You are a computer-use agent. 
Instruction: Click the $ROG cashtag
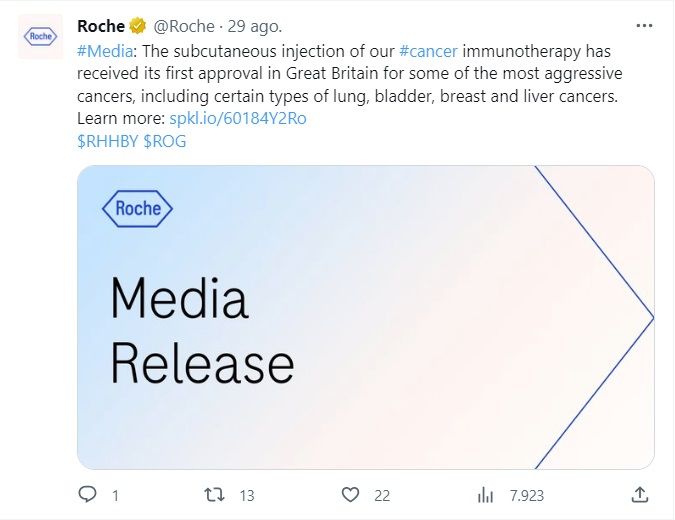[x=164, y=141]
